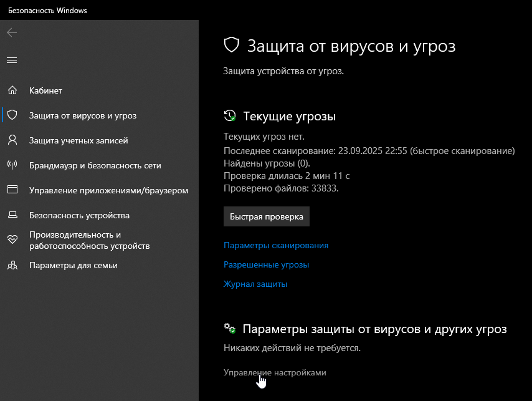
Task: Select Защита от вирусов и угроз in sidebar
Action: (x=83, y=115)
